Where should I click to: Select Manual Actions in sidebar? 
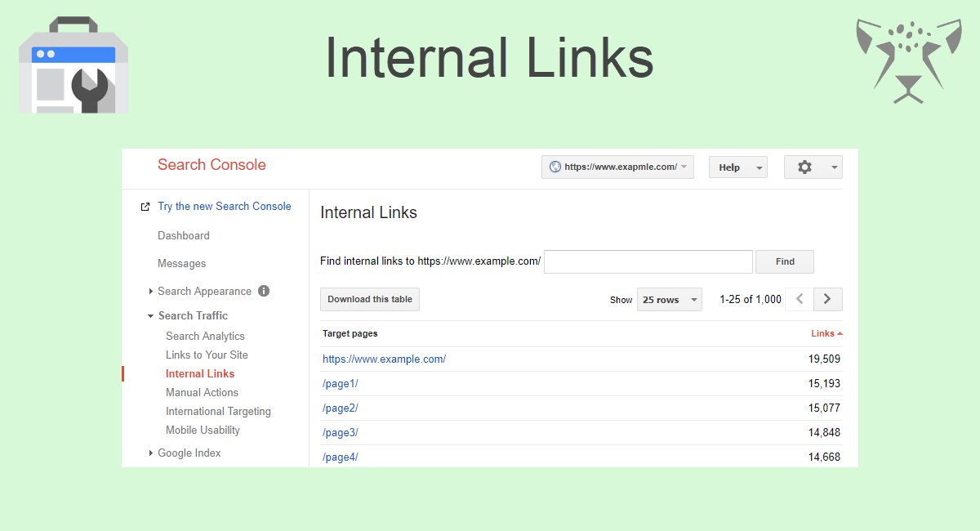click(202, 392)
